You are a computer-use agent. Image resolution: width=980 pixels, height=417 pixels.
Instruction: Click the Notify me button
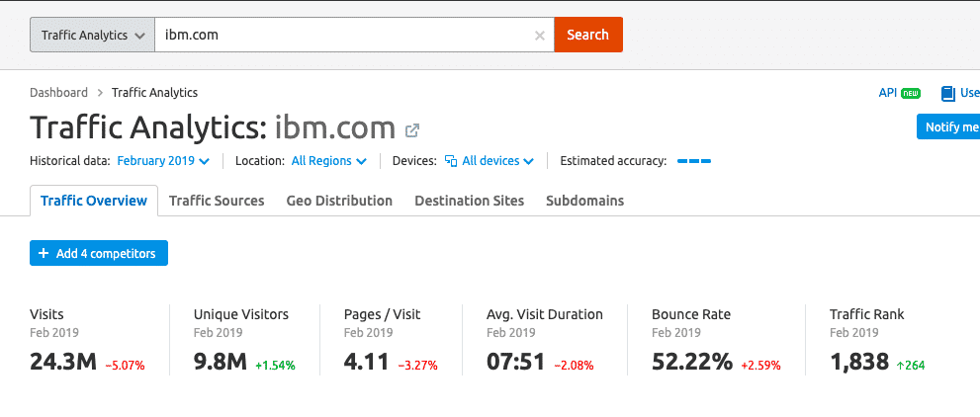(948, 126)
